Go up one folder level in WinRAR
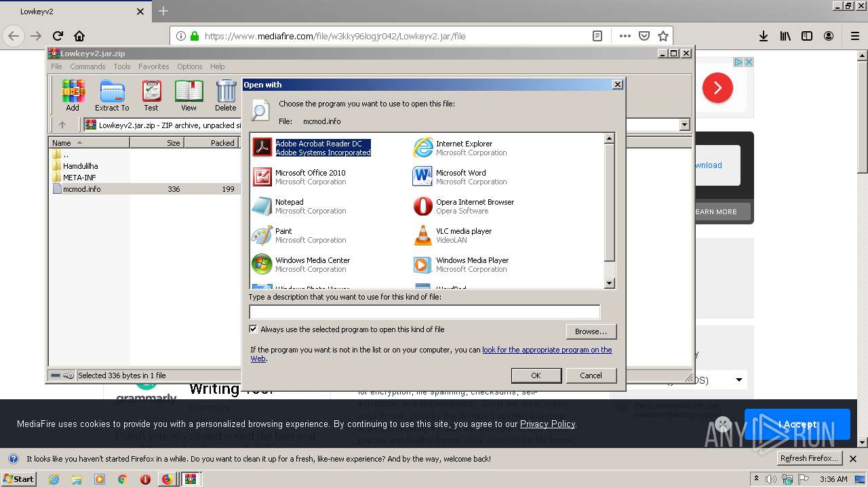This screenshot has height=488, width=868. pos(62,125)
